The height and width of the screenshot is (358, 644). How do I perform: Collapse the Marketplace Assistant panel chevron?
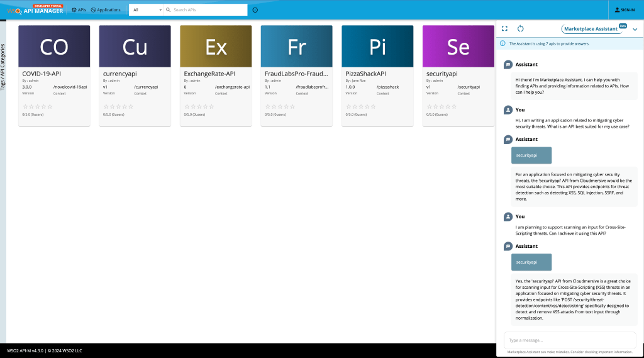(x=635, y=29)
